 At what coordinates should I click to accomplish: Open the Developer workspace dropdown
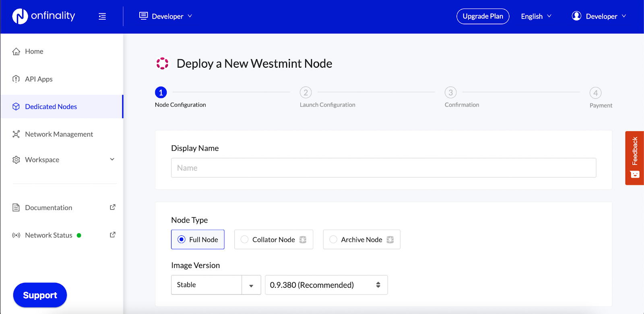click(166, 16)
